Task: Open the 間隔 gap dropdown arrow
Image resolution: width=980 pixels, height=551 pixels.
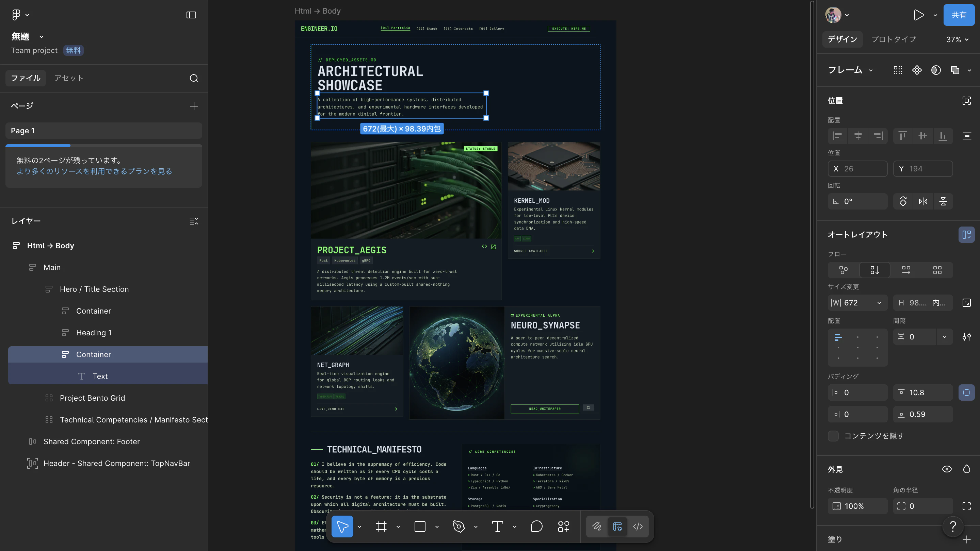Action: pos(945,337)
